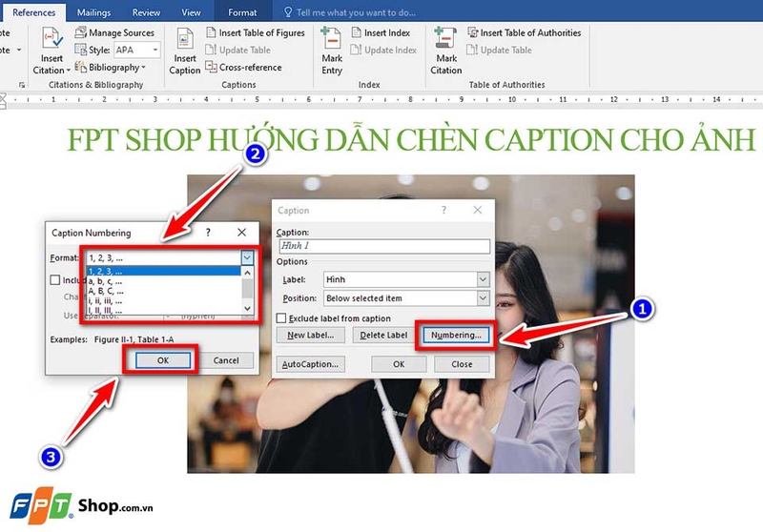
Task: Click Update Table in the Captions group
Action: click(237, 50)
